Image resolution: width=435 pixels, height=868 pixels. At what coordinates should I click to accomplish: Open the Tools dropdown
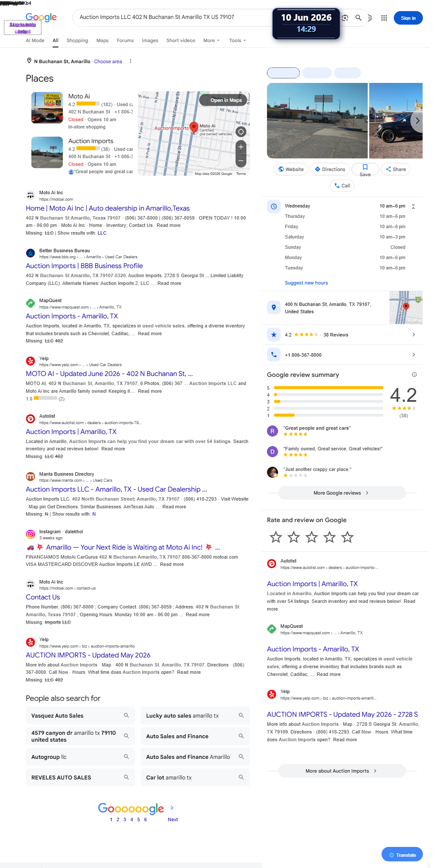[238, 40]
